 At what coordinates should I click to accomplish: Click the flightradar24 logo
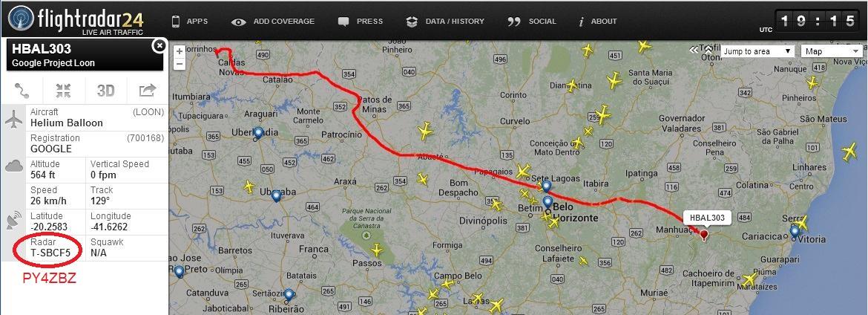(76, 20)
